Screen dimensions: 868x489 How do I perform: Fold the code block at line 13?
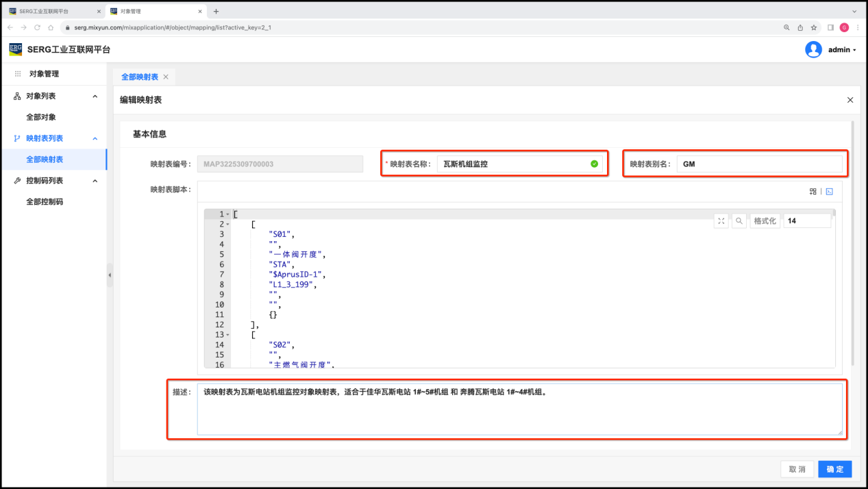pyautogui.click(x=227, y=335)
